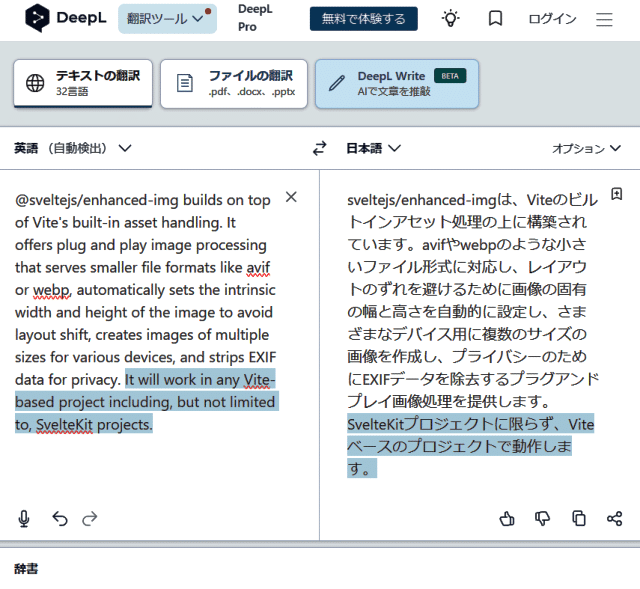Swap source and target languages
This screenshot has width=640, height=589.
click(320, 148)
